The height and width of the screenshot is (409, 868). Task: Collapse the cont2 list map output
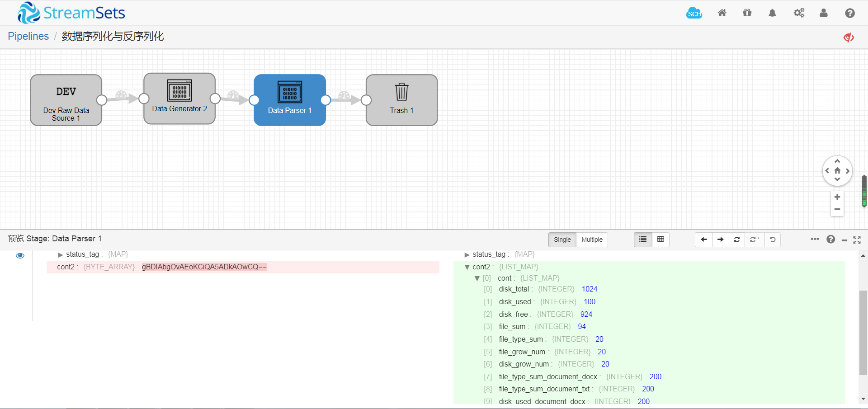click(467, 267)
